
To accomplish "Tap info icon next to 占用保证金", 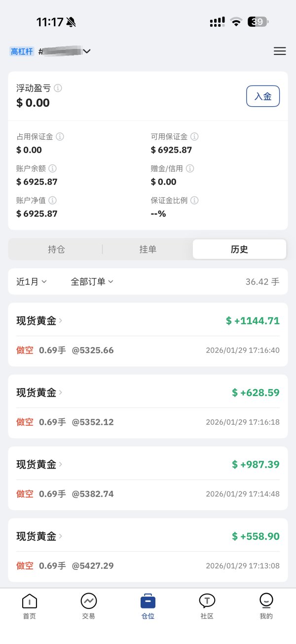I will tap(60, 137).
